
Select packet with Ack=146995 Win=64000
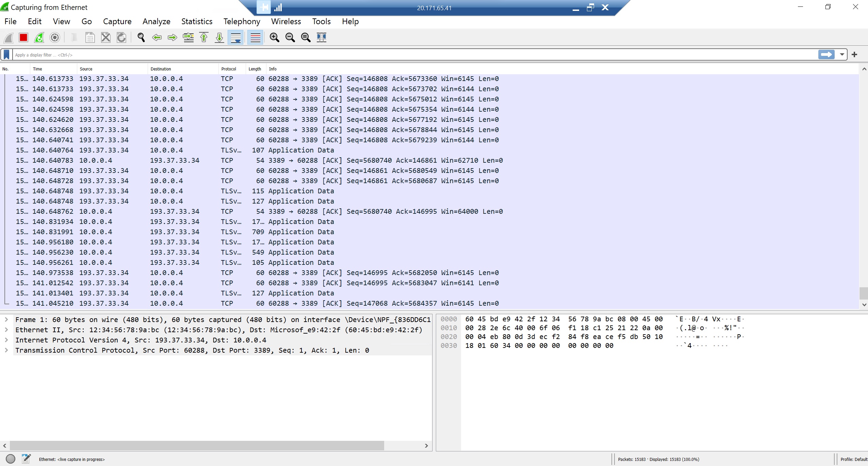[430, 211]
